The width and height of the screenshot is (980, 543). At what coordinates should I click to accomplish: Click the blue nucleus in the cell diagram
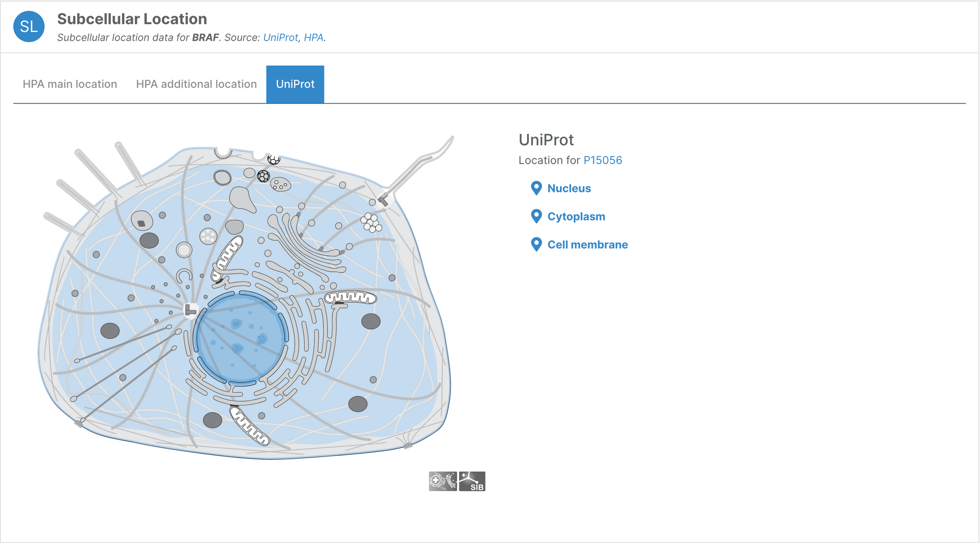click(240, 338)
